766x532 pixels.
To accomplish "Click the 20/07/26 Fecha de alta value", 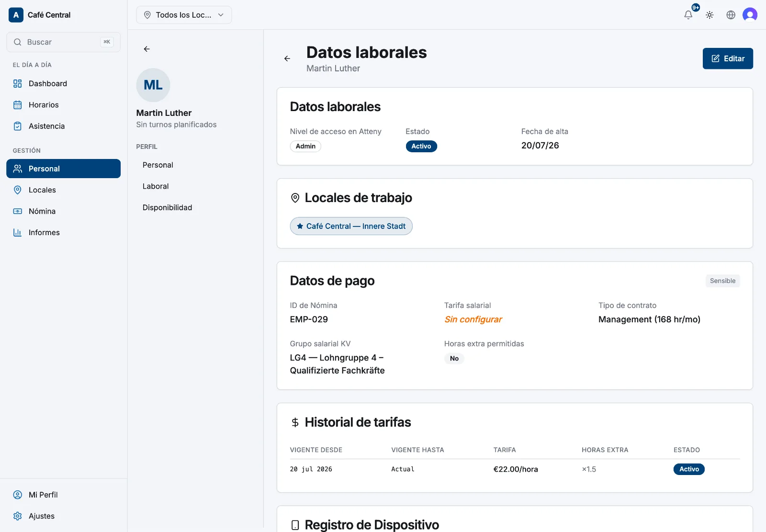I will (x=540, y=146).
